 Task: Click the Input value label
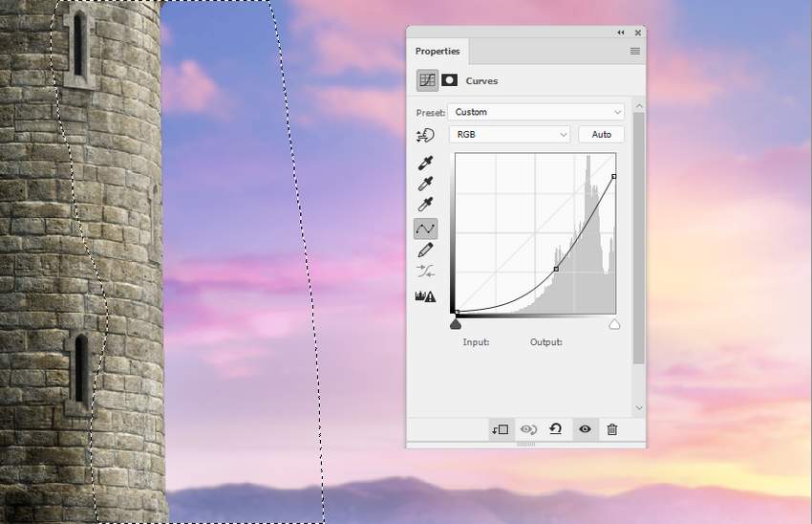(x=476, y=342)
